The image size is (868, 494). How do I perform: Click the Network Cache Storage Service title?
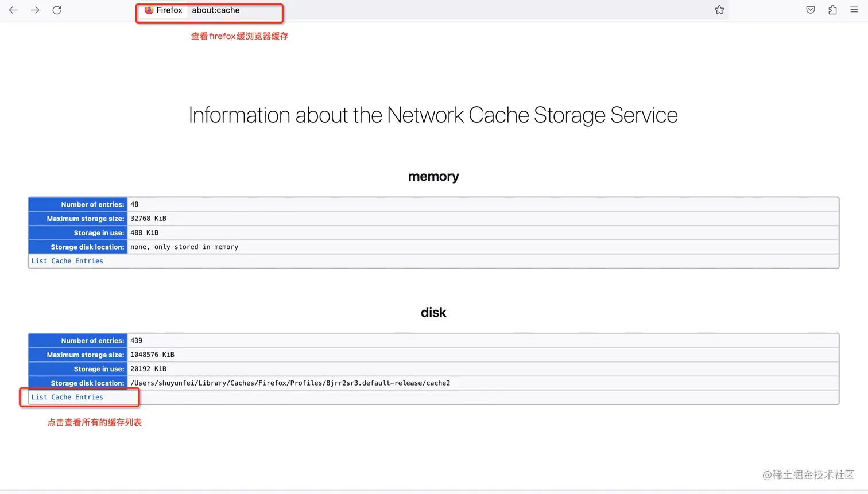pos(433,115)
